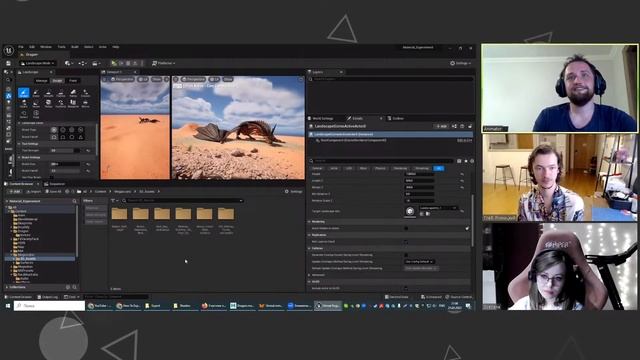Switch to the Manage landscape tab
Image resolution: width=640 pixels, height=360 pixels.
pyautogui.click(x=42, y=81)
